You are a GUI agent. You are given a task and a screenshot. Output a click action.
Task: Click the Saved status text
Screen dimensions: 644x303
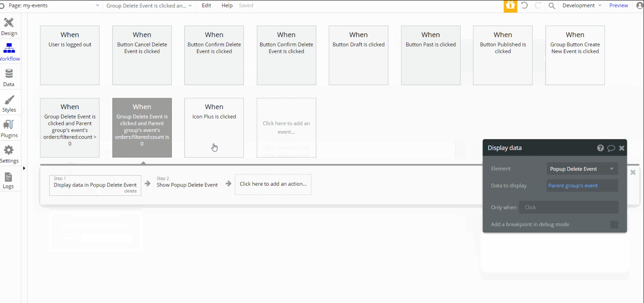click(x=246, y=6)
